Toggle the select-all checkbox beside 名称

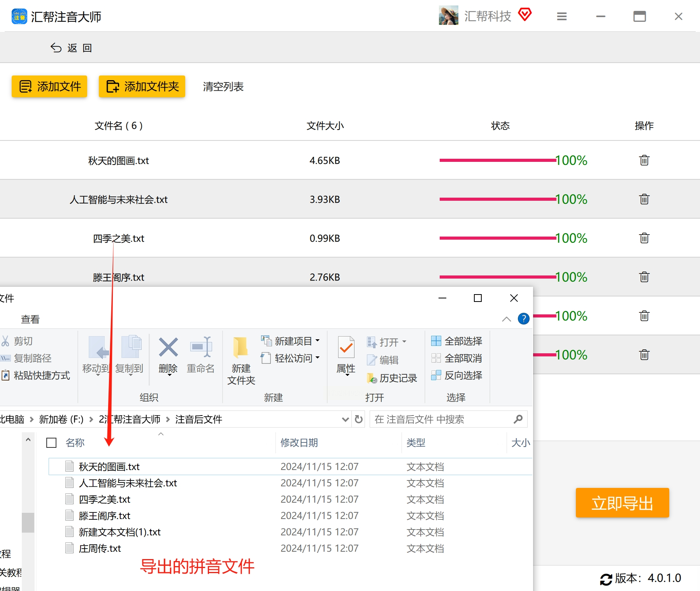pos(51,443)
